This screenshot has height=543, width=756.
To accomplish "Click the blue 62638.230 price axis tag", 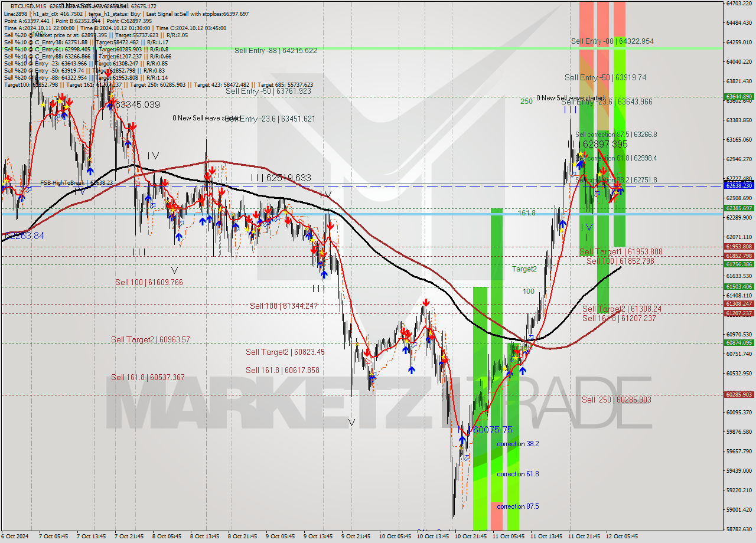I will pos(739,185).
